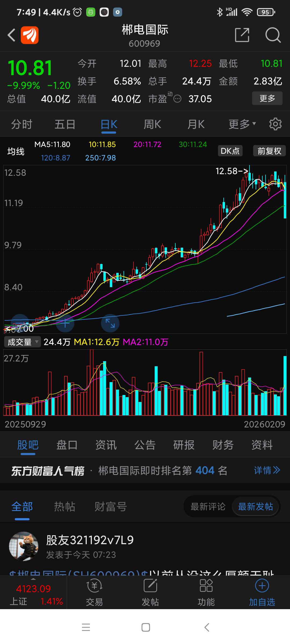Switch to 五日 chart tab

65,124
